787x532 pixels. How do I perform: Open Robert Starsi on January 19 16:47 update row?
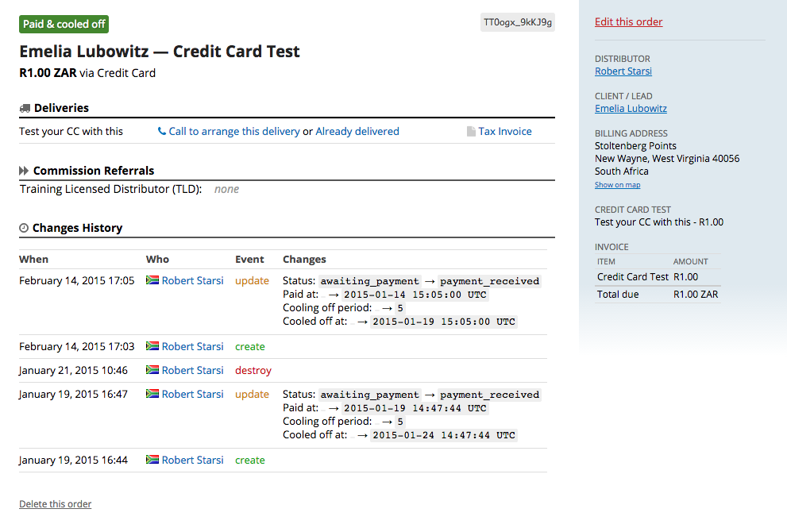point(193,394)
